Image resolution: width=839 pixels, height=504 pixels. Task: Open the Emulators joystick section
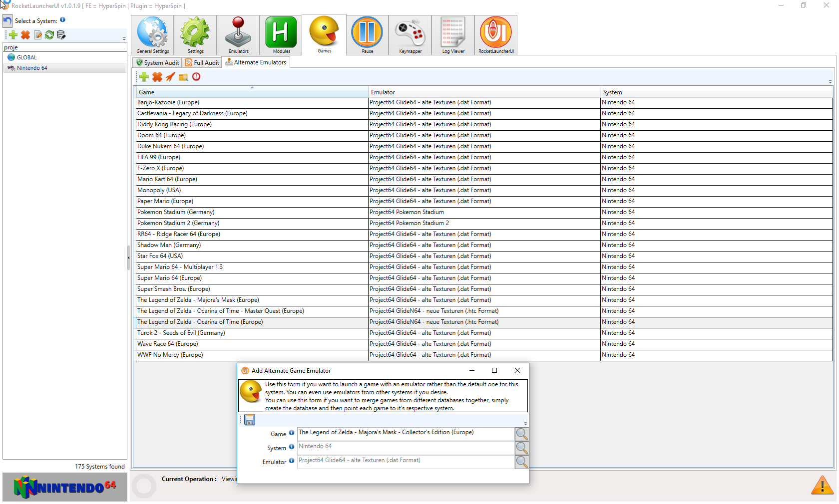pyautogui.click(x=238, y=35)
